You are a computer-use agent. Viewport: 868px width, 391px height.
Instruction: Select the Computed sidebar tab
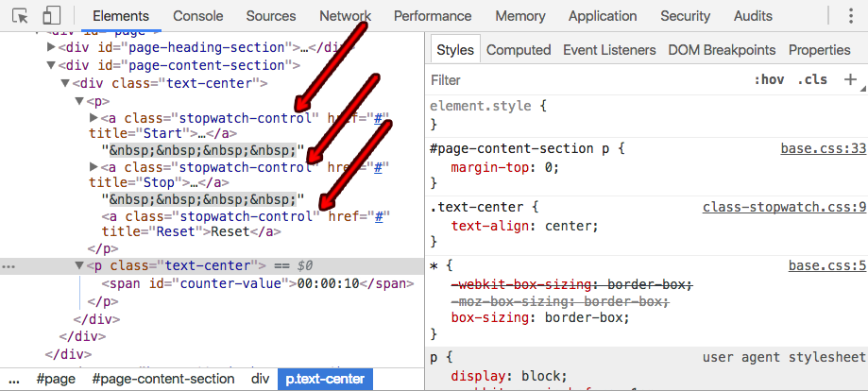tap(519, 50)
